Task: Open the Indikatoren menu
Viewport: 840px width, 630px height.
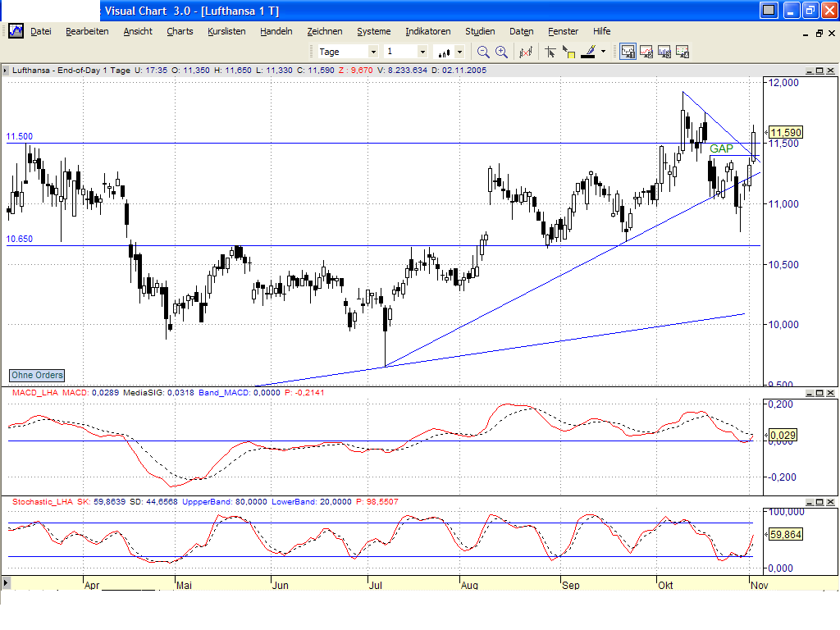Action: click(427, 31)
